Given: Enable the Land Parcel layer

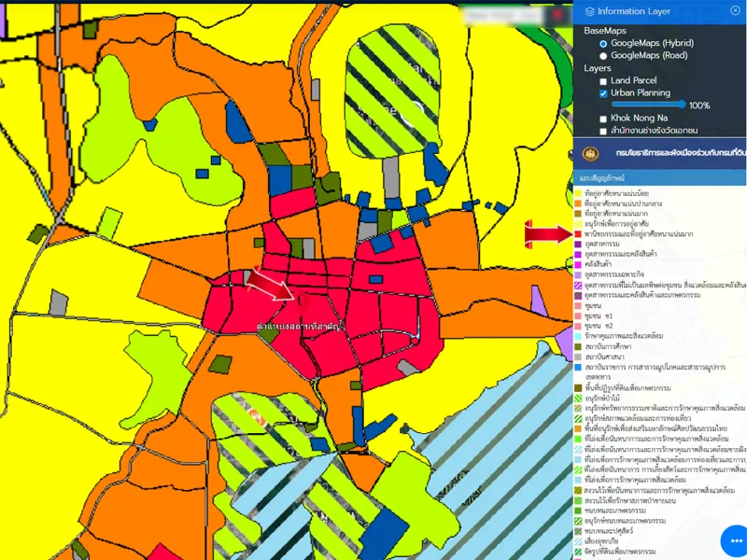Looking at the screenshot, I should (x=603, y=81).
